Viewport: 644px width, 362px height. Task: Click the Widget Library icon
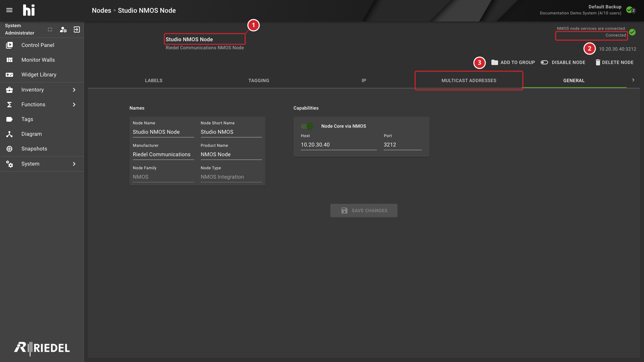coord(9,74)
